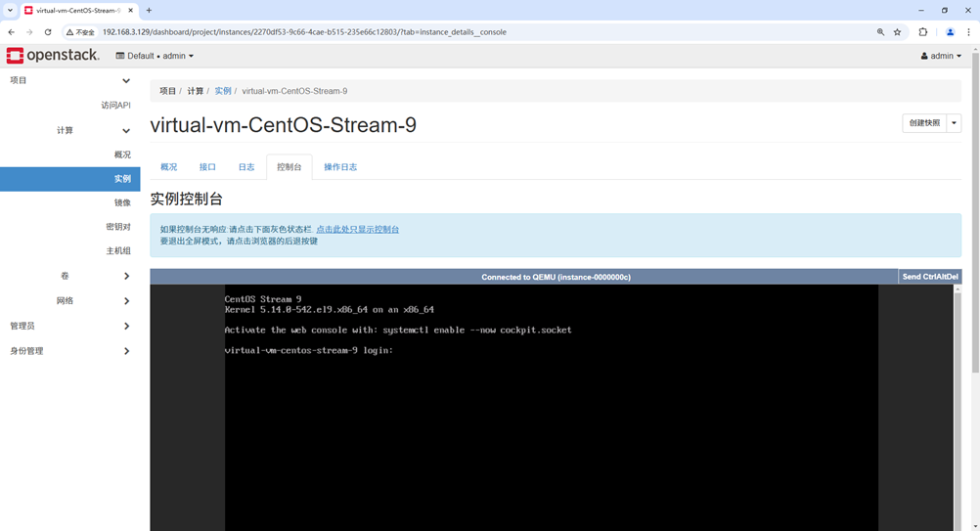Open the Chrome profile avatar icon
This screenshot has width=980, height=531.
click(950, 32)
